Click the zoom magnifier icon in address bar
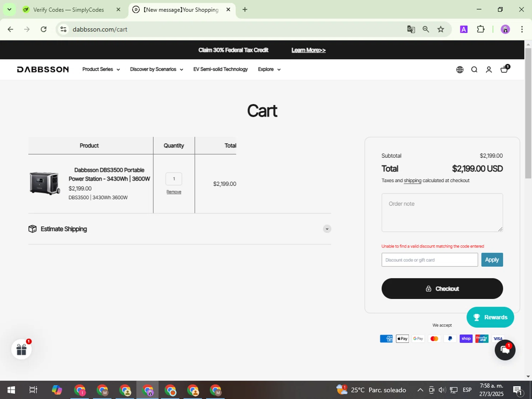 point(426,29)
